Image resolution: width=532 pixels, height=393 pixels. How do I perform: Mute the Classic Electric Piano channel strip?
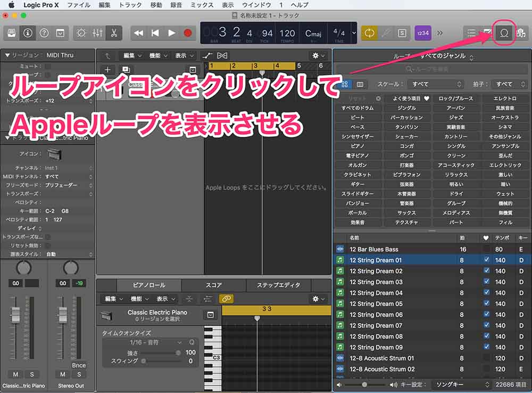tap(15, 374)
